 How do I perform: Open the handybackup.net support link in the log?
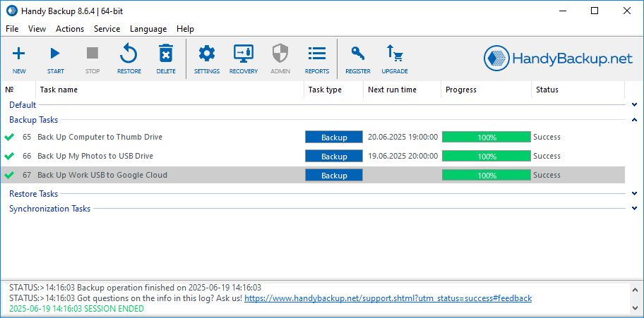point(388,298)
